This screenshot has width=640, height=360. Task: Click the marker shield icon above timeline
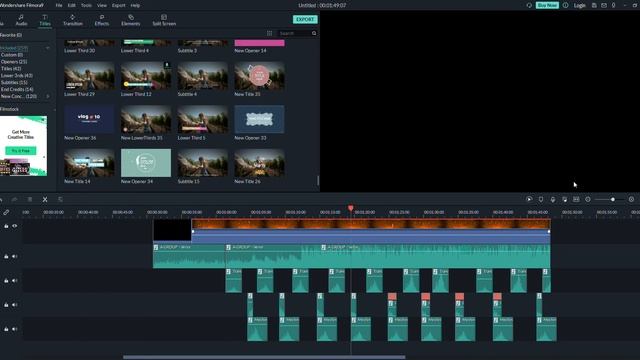click(541, 199)
